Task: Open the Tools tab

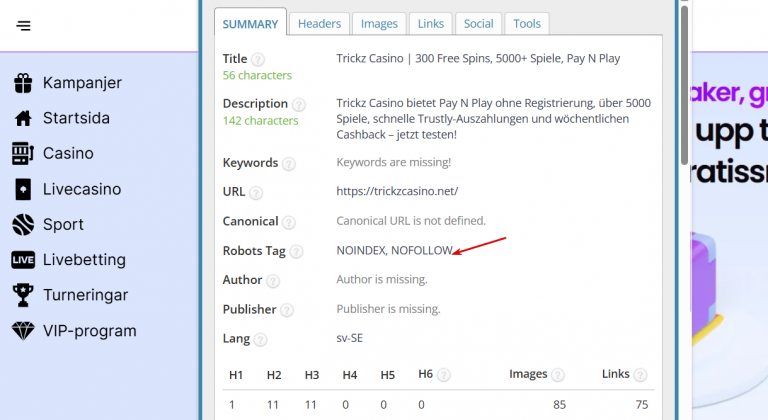Action: click(527, 24)
